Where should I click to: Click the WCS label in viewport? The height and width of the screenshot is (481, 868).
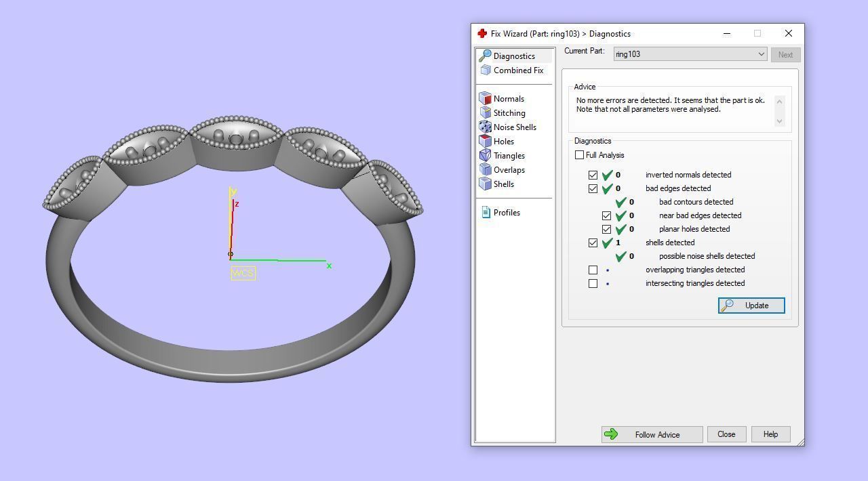[243, 274]
